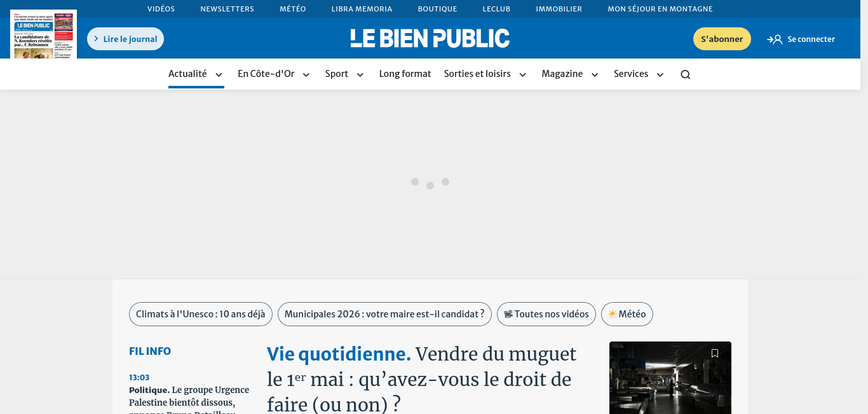Open the Magazine section
Image resolution: width=868 pixels, height=414 pixels.
(562, 74)
